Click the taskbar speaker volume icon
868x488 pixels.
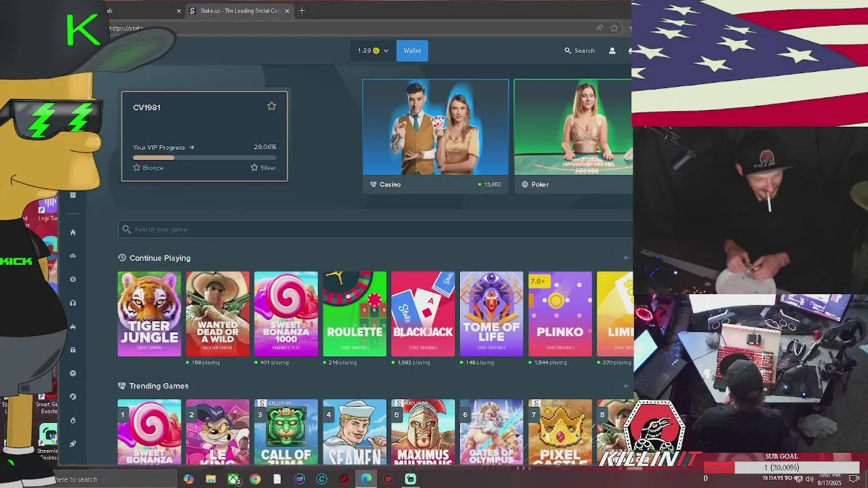click(809, 479)
